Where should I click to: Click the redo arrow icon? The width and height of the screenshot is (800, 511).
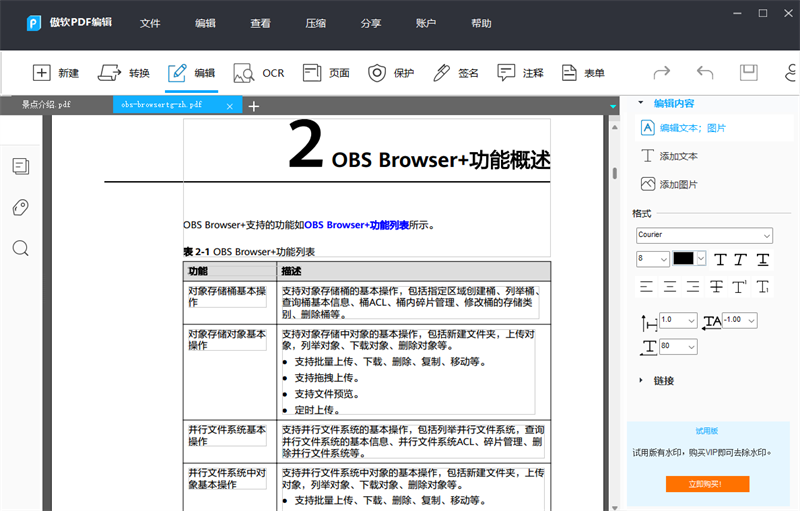coord(662,72)
